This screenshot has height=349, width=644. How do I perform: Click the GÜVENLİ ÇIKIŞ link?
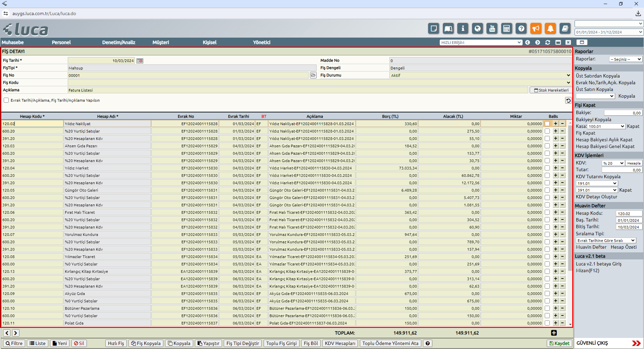(x=592, y=343)
